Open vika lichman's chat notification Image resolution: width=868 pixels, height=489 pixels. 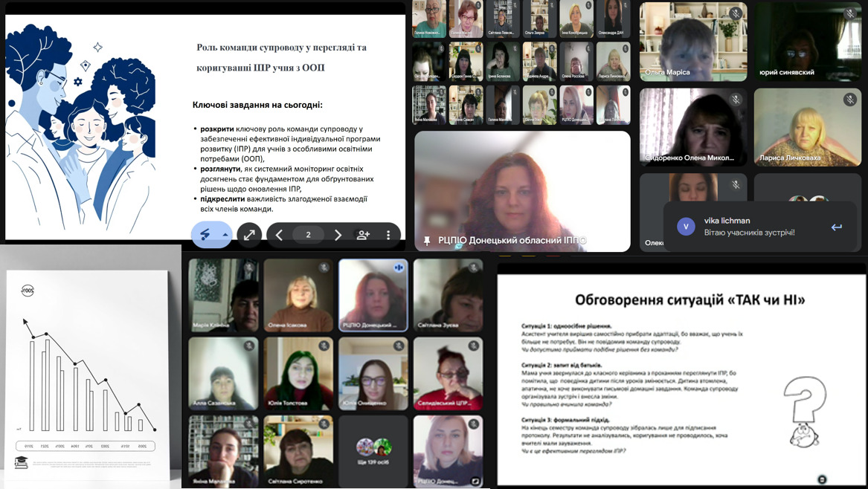(x=751, y=227)
